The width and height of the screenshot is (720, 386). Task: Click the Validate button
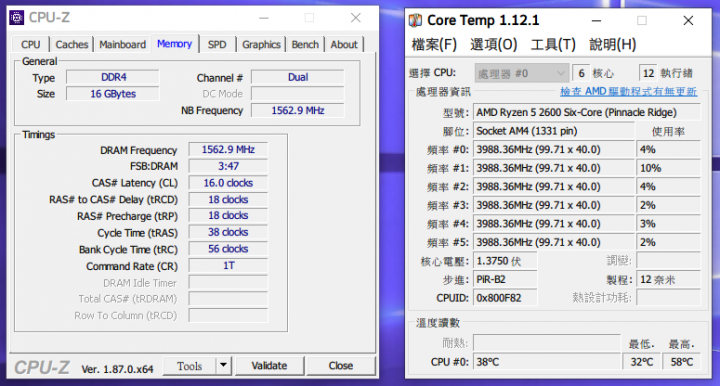tap(270, 366)
